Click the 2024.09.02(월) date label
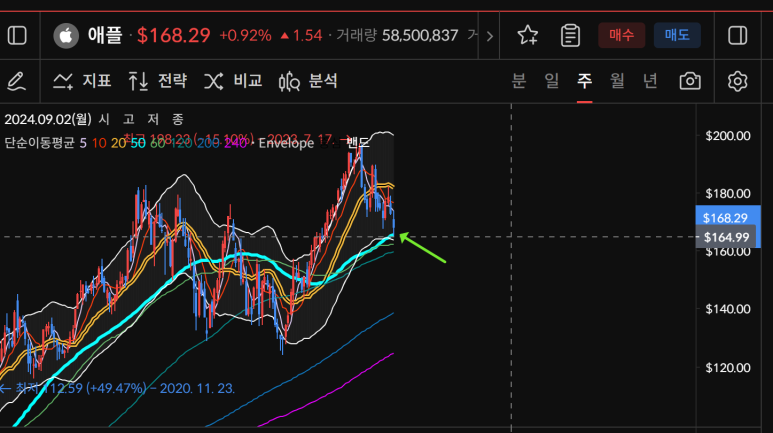The height and width of the screenshot is (433, 773). (x=48, y=119)
